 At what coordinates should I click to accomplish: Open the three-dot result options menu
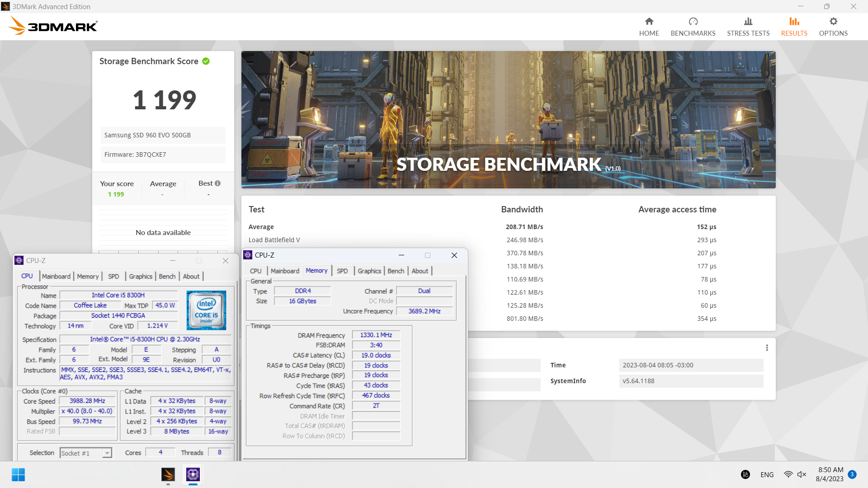[767, 347]
